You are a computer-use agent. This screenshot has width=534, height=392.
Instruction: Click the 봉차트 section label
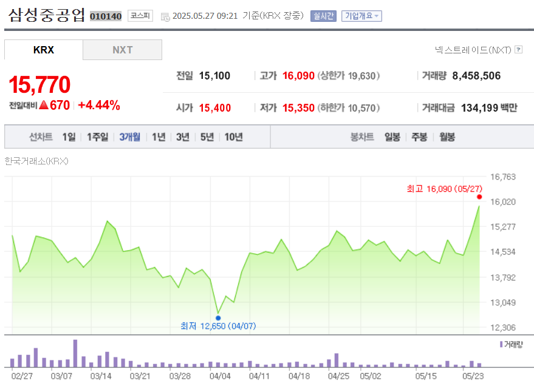(362, 137)
